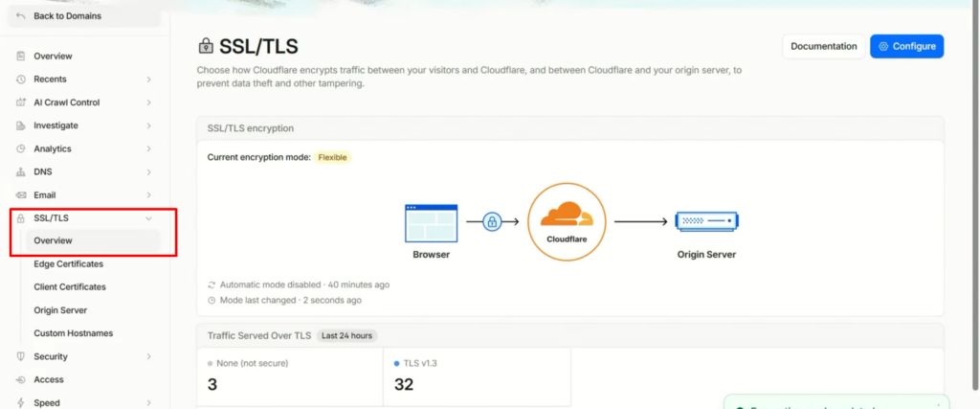Click the Access icon in sidebar
980x409 pixels.
point(21,379)
